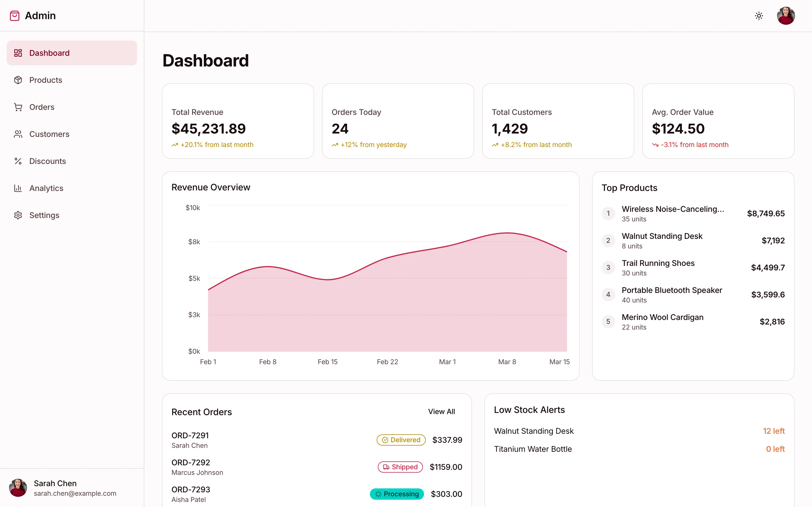812x507 pixels.
Task: Select the Discounts percent icon
Action: tap(18, 161)
